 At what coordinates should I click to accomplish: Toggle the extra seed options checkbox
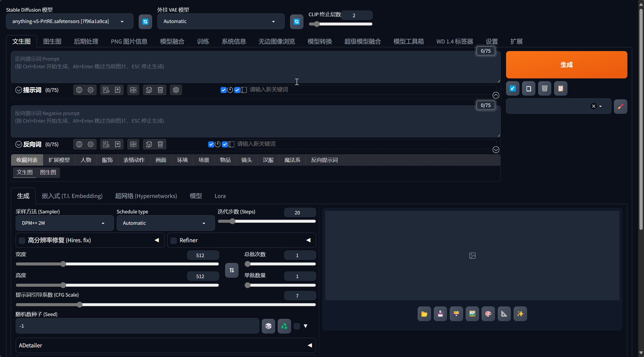[297, 326]
